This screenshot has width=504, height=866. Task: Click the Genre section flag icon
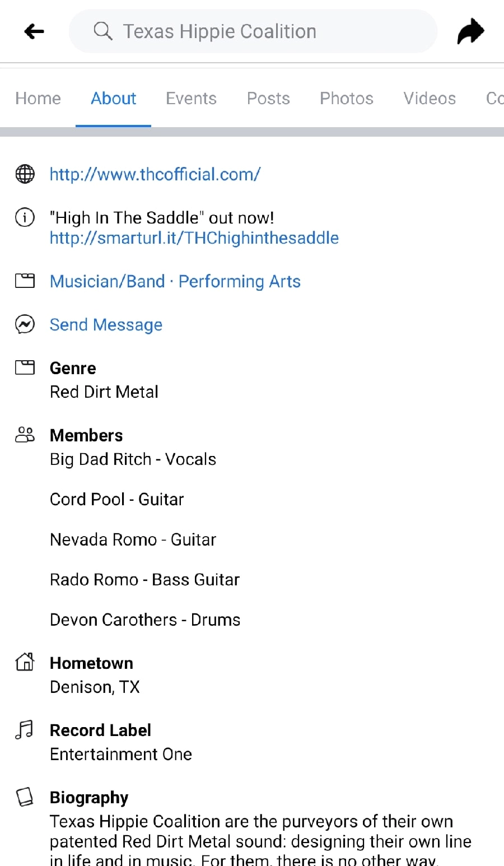click(x=24, y=367)
